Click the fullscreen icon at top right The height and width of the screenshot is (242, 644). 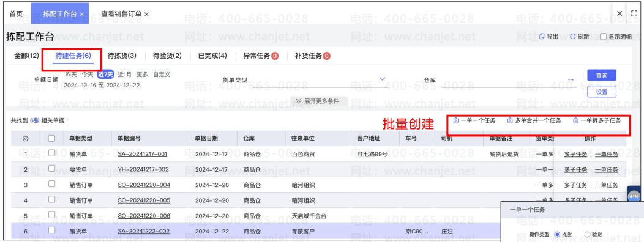(x=633, y=13)
